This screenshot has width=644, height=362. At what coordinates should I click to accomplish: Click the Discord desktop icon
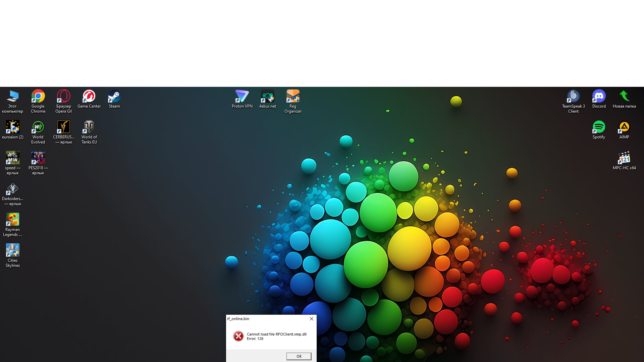599,99
